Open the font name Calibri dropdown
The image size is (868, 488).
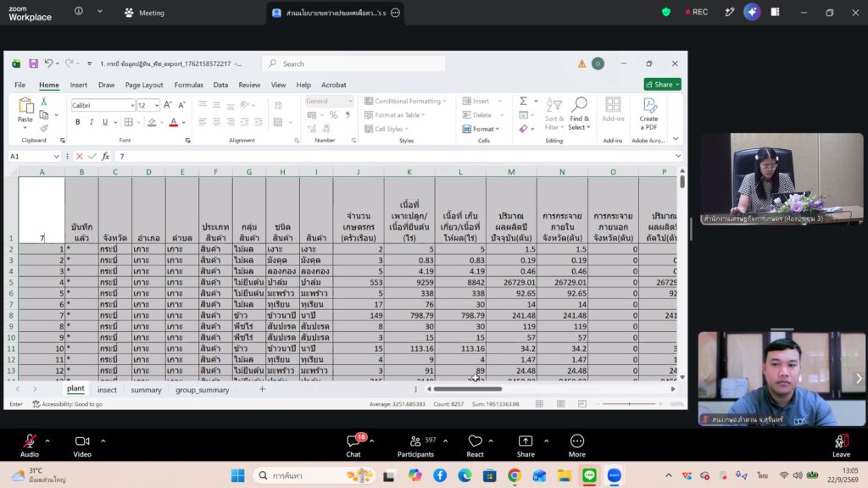(132, 105)
